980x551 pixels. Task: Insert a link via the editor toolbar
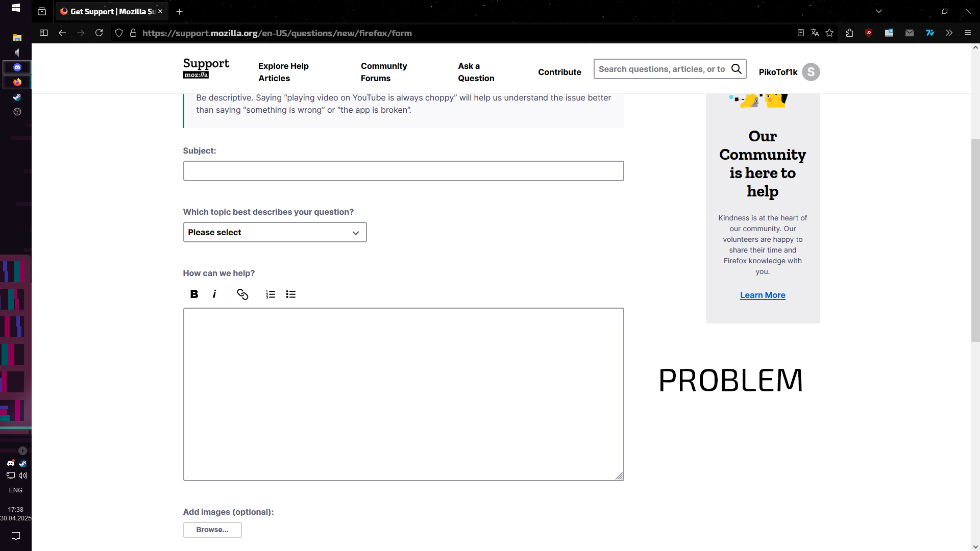click(x=242, y=294)
